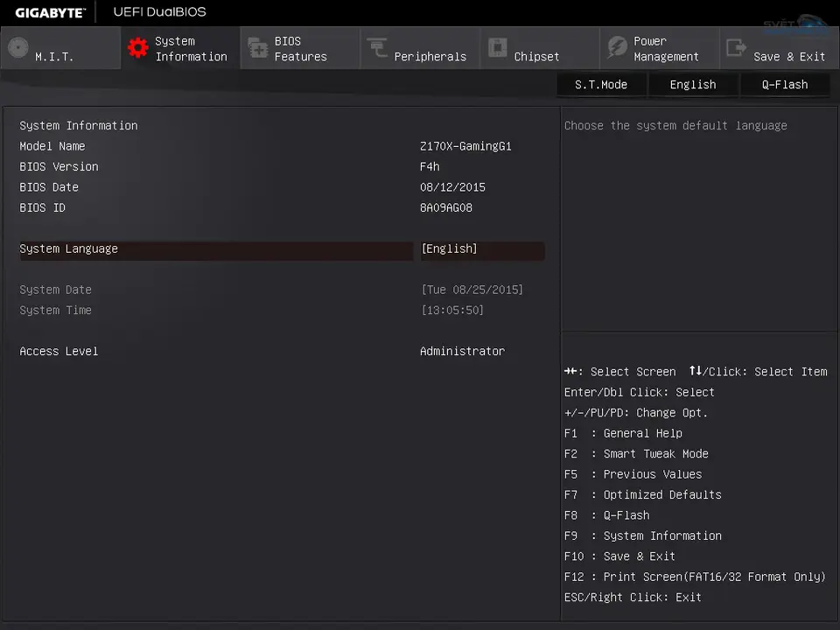
Task: Click the System Time value field
Action: (451, 311)
